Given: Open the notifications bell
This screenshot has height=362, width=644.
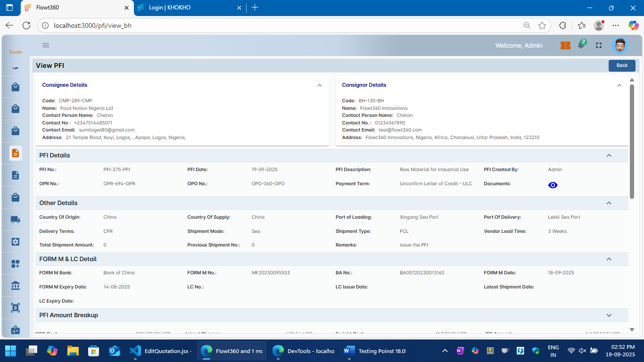Looking at the screenshot, I should pyautogui.click(x=581, y=45).
